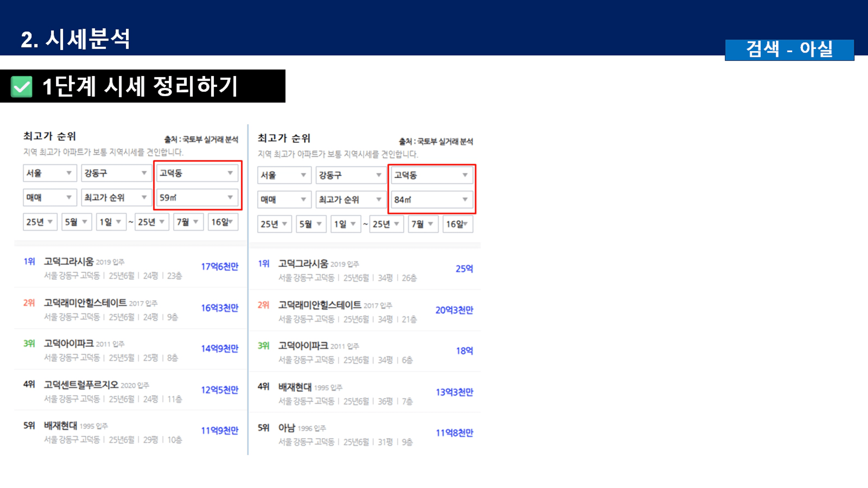
Task: Open the 서울 city dropdown in the right panel
Action: pos(284,175)
